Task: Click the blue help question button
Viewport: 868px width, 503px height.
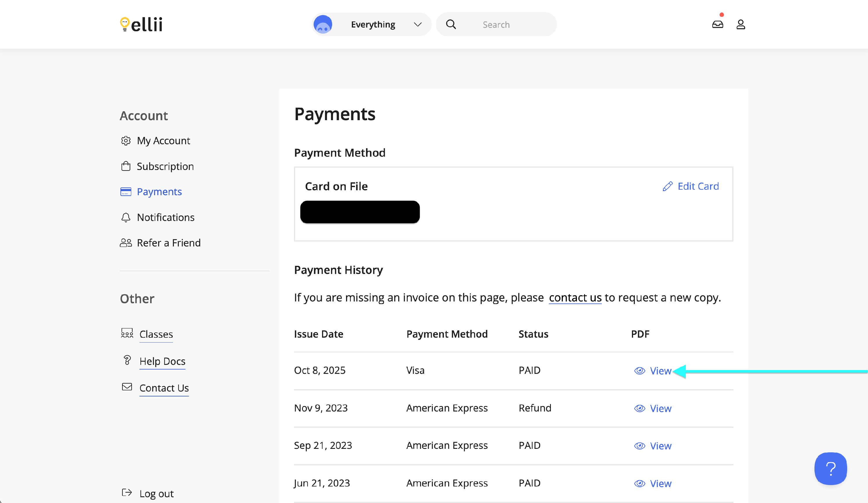Action: 830,469
